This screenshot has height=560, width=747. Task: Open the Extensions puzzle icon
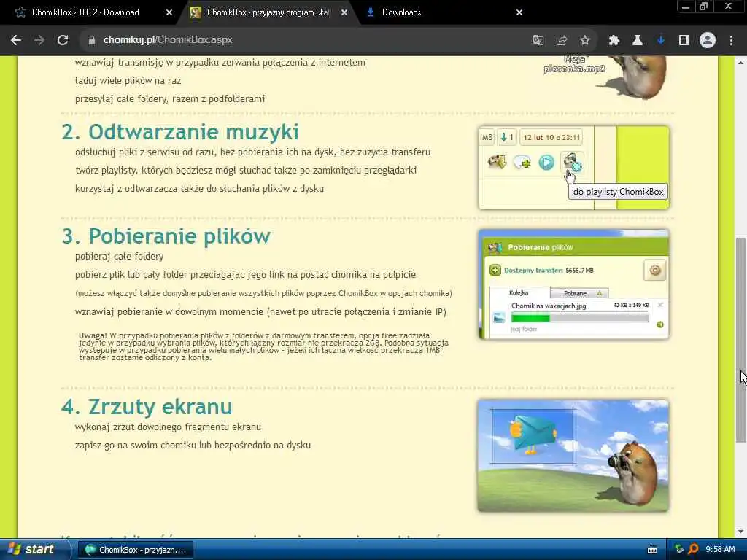tap(614, 41)
